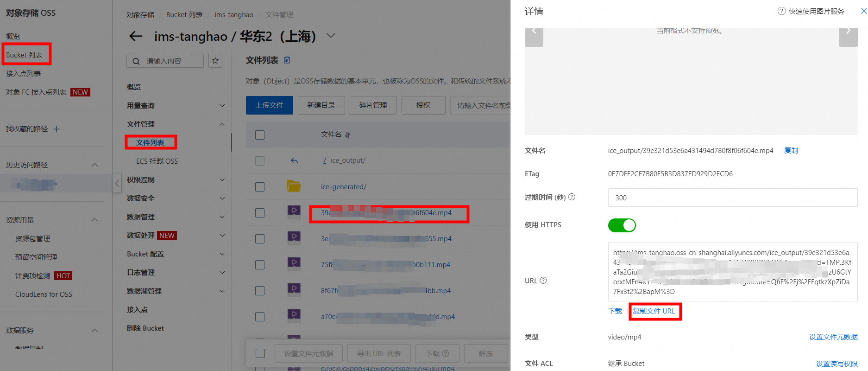868x371 pixels.
Task: Tick the select-all checkbox in table header
Action: (x=260, y=135)
